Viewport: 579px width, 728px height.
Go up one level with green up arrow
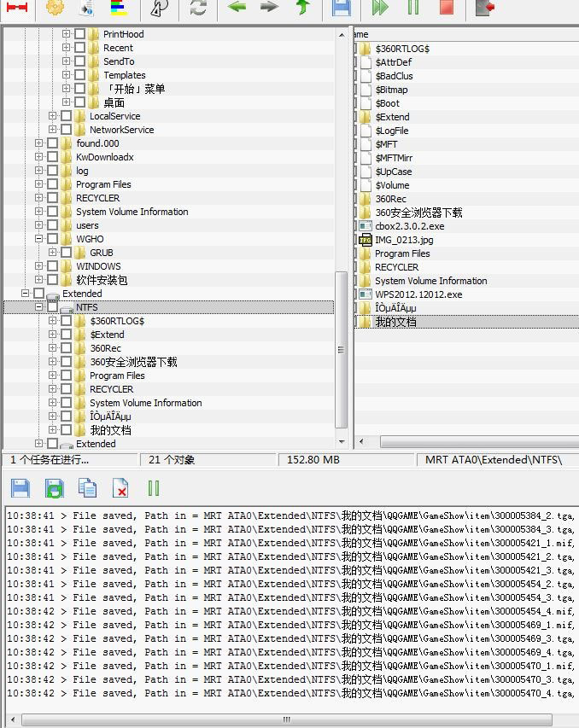[x=302, y=8]
